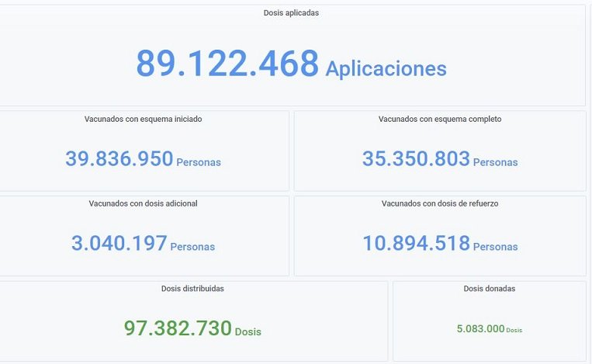This screenshot has width=592, height=364.
Task: Click the 'Vacunados con dosis adicional' title
Action: [143, 203]
